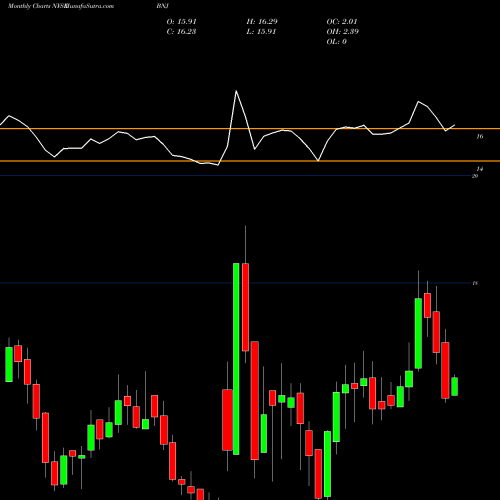Image resolution: width=500 pixels, height=500 pixels.
Task: Click the 'OC: 2.01' value
Action: [342, 22]
